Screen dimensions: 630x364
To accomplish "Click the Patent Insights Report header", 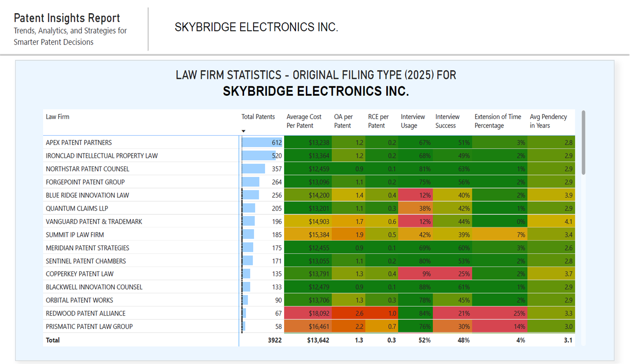I will click(x=66, y=18).
